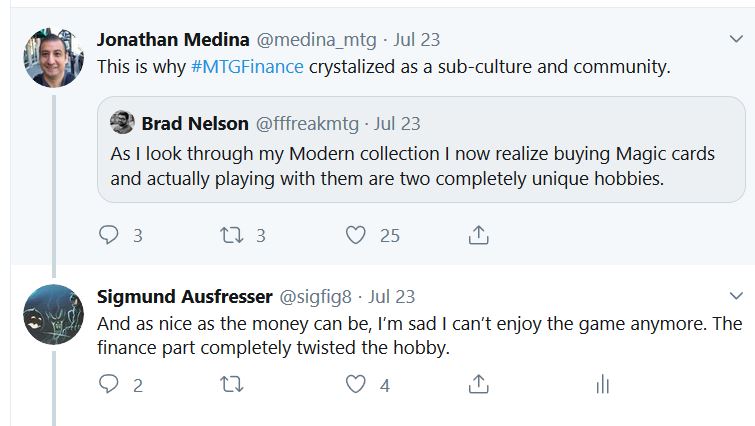Like Jonathan Medina's tweet
The height and width of the screenshot is (426, 755).
pos(357,235)
